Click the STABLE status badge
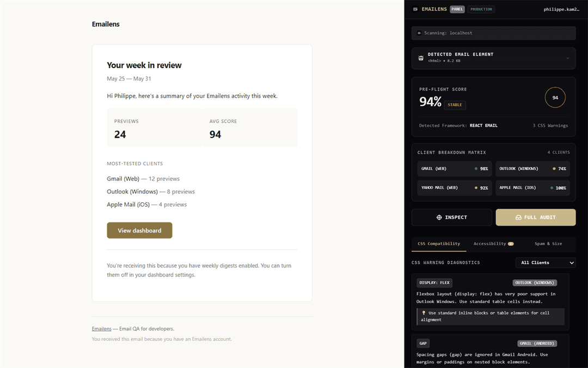 455,105
